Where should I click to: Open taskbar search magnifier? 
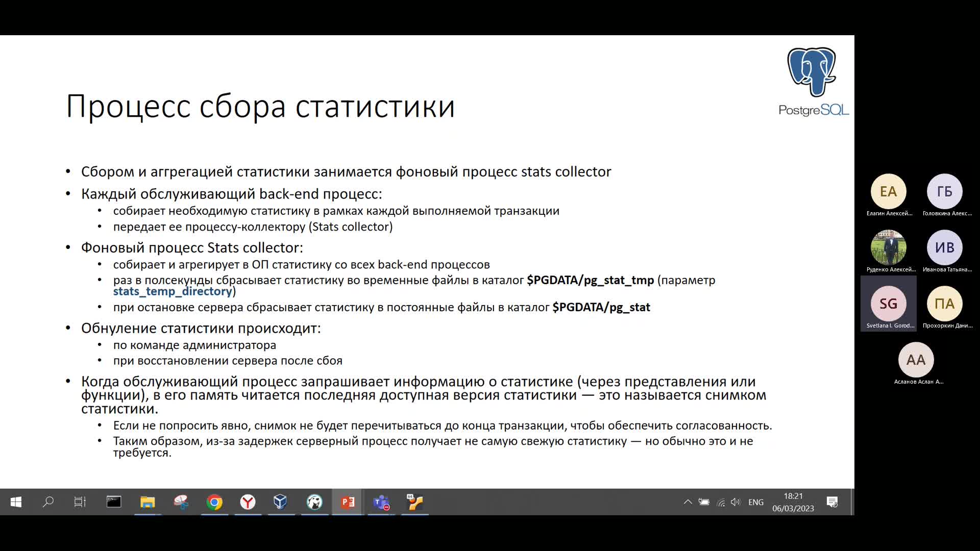(48, 502)
